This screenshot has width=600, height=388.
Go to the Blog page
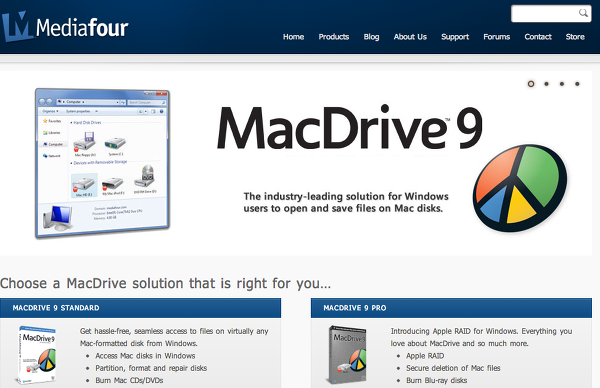click(x=371, y=37)
